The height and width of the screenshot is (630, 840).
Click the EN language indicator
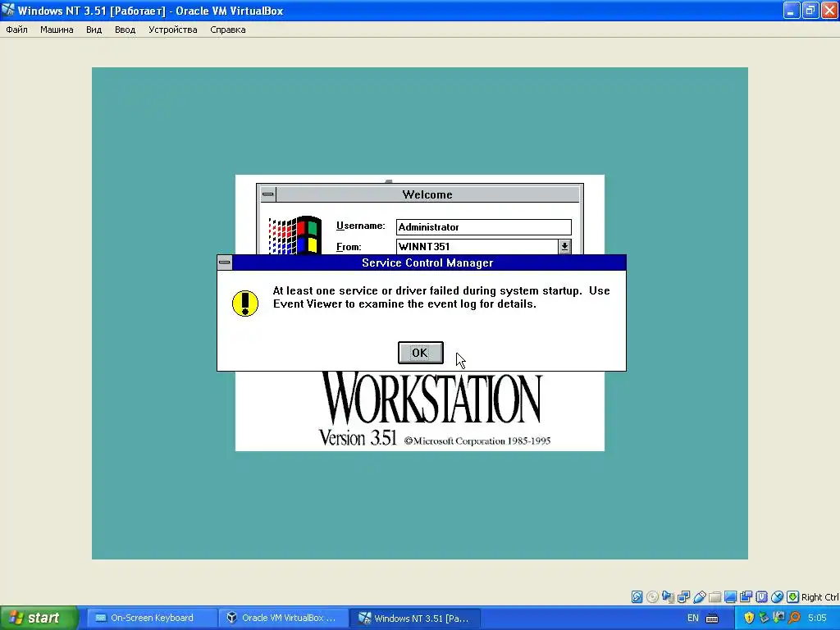(692, 619)
